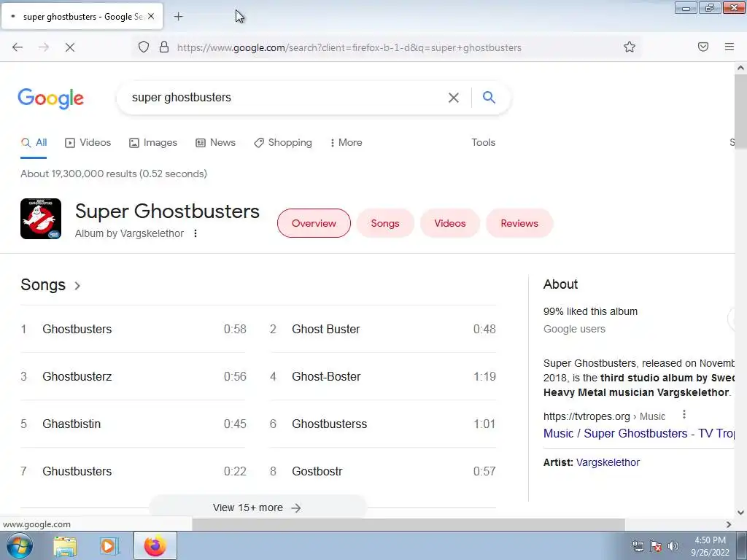Open the Super Ghostbusters album cover

coord(41,219)
